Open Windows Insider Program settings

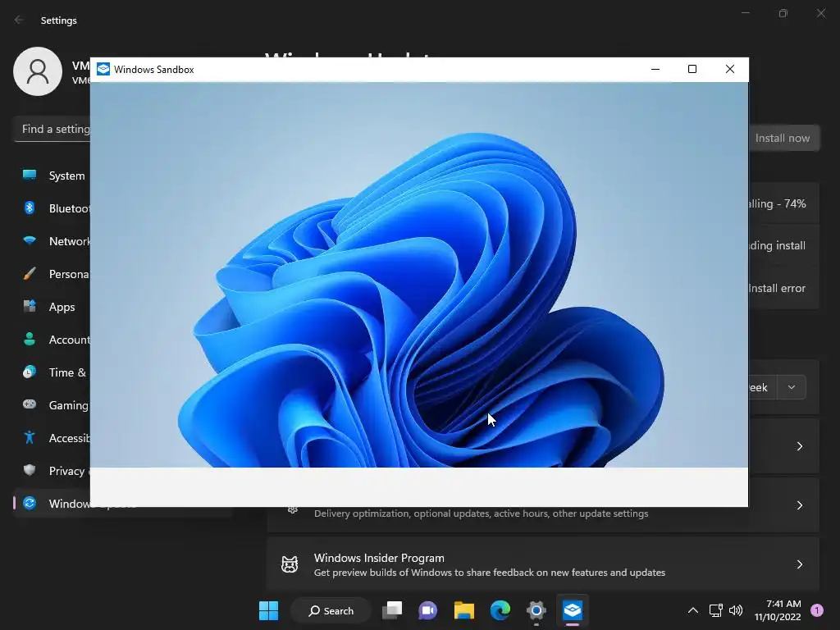[543, 564]
